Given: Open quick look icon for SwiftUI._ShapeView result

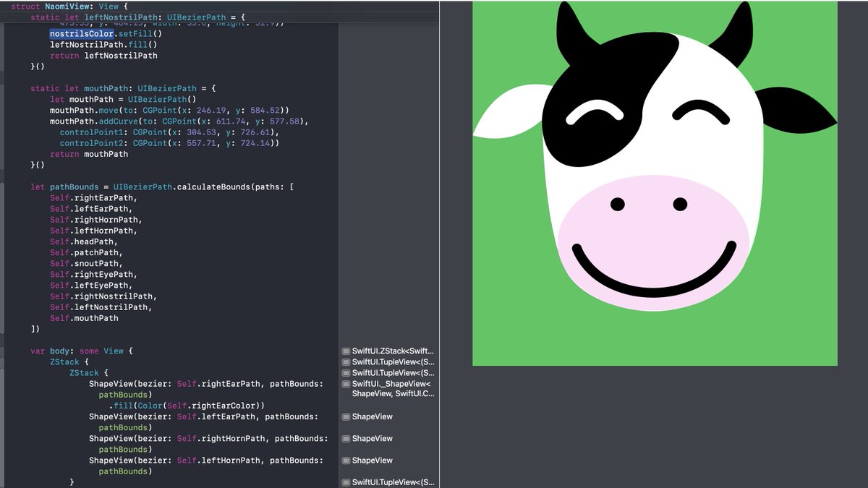Looking at the screenshot, I should (346, 384).
